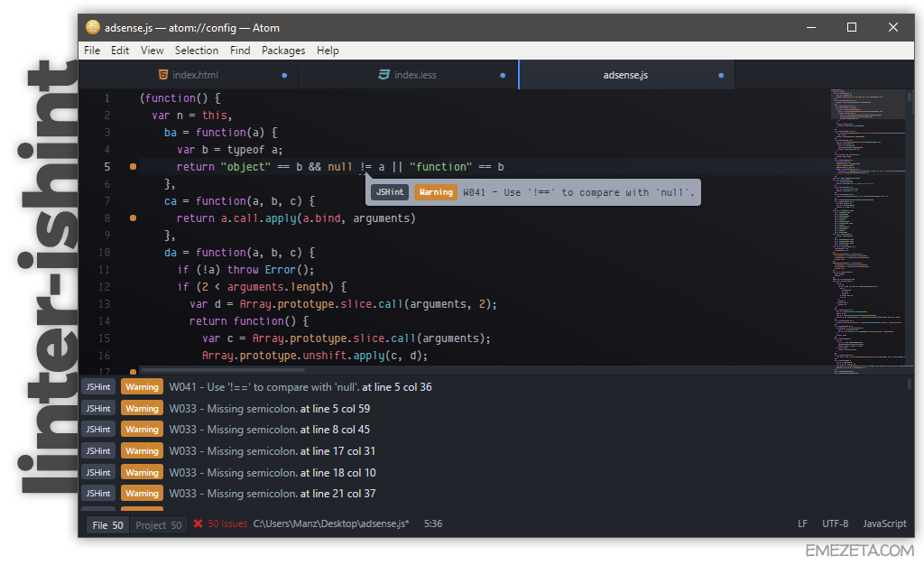Click JSHint badge in the tooltip
924x565 pixels.
[390, 192]
